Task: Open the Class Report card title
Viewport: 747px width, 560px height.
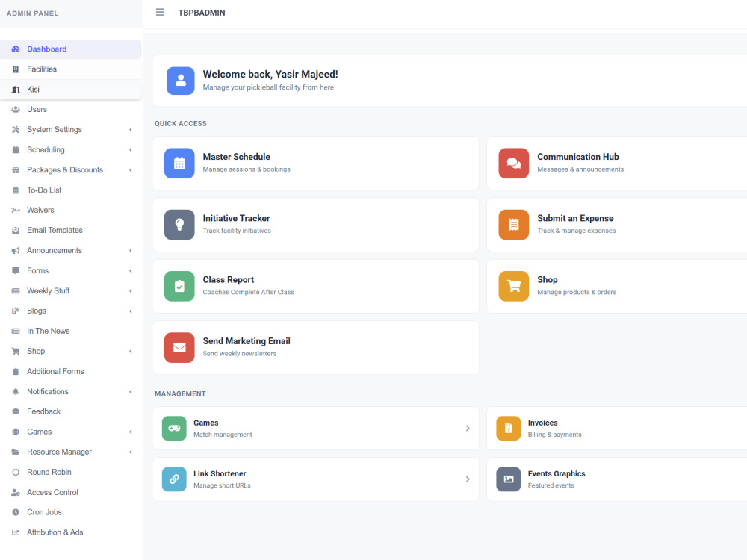Action: click(x=228, y=279)
